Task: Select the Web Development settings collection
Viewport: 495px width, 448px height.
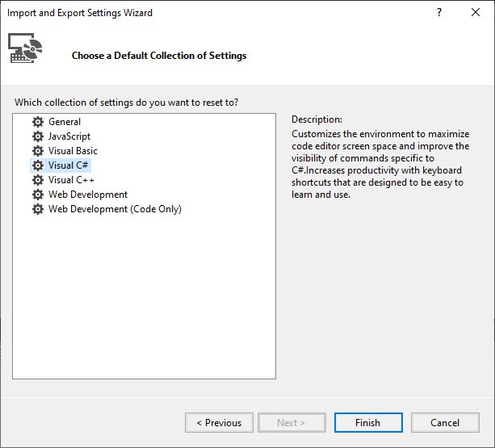Action: [88, 195]
